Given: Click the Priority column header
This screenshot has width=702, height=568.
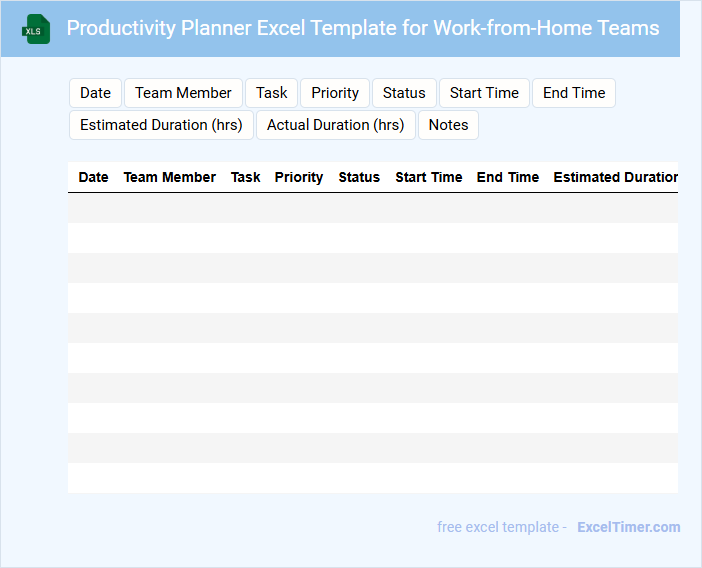Looking at the screenshot, I should click(x=298, y=177).
